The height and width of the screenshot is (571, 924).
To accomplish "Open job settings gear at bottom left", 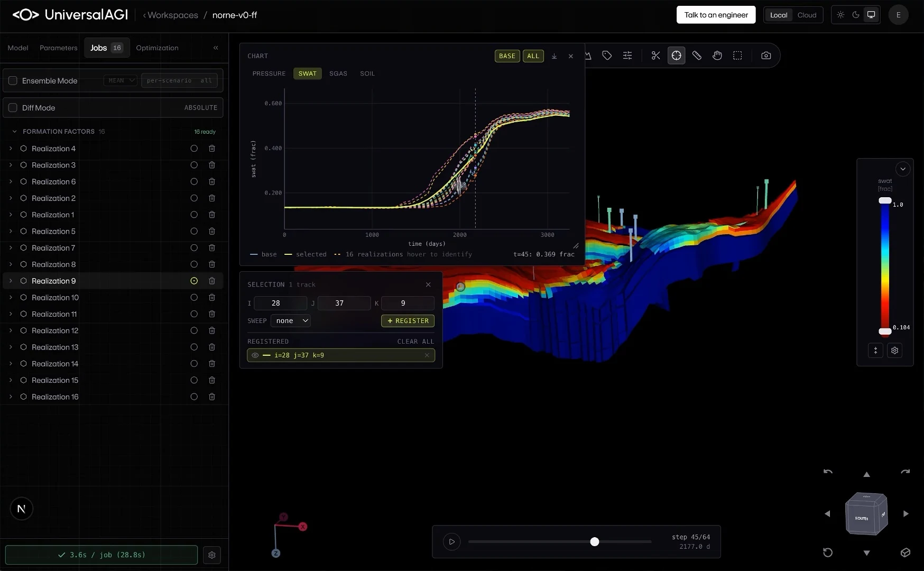I will pyautogui.click(x=212, y=555).
